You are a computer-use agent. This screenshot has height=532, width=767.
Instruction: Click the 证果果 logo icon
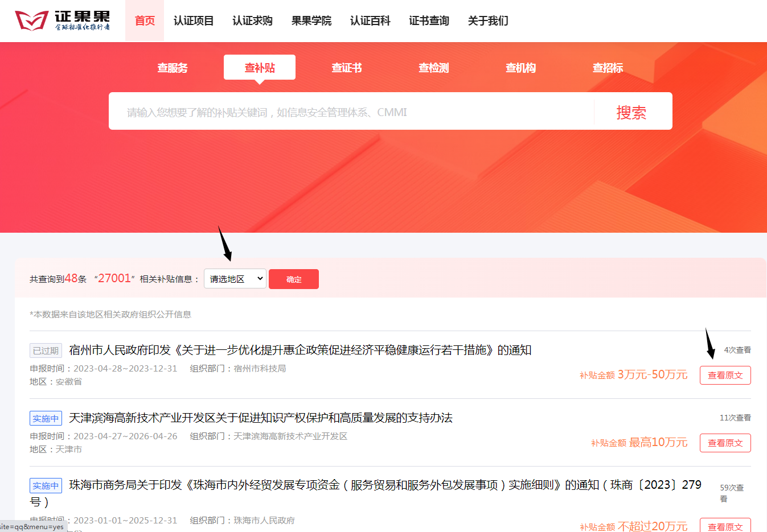tap(32, 20)
